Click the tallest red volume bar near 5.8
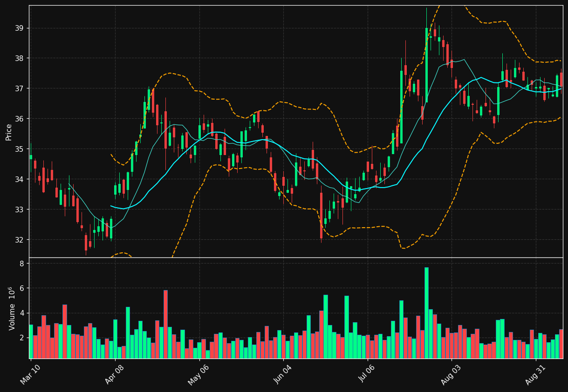Image resolution: width=568 pixels, height=392 pixels. 165,324
